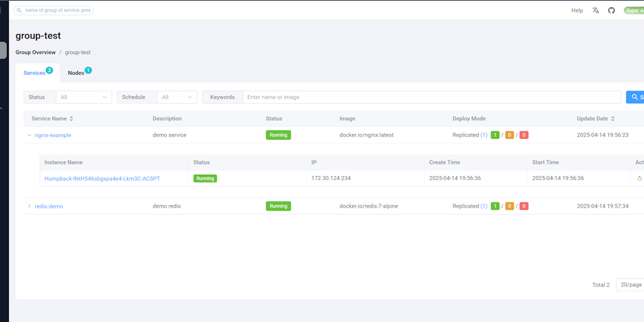Screen dimensions: 644x322
Task: Click green running count badge for redis-demo
Action: pyautogui.click(x=495, y=206)
